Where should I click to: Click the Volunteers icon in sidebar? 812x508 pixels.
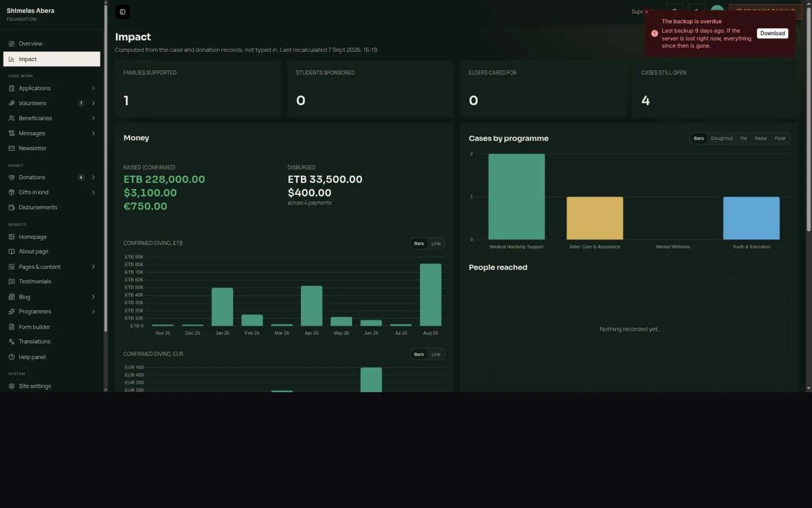click(x=12, y=103)
